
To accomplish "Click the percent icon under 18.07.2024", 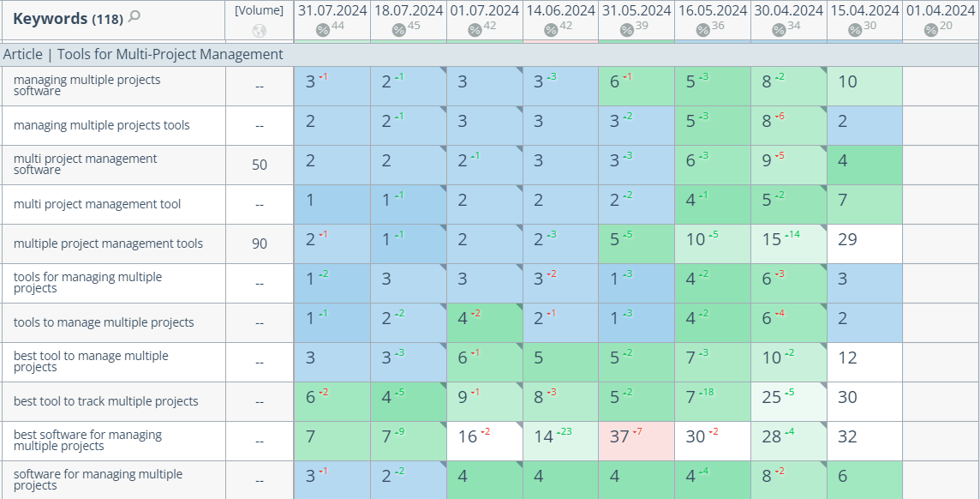I will point(399,30).
